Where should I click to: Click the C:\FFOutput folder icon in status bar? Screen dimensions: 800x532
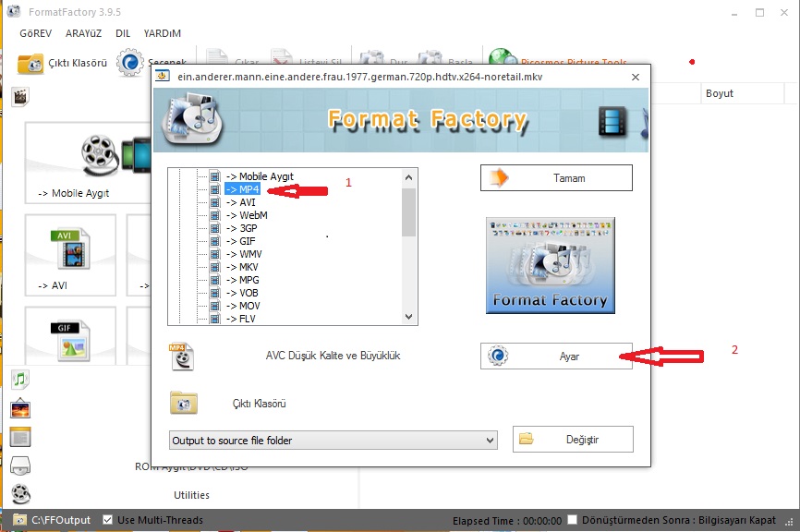coord(20,520)
